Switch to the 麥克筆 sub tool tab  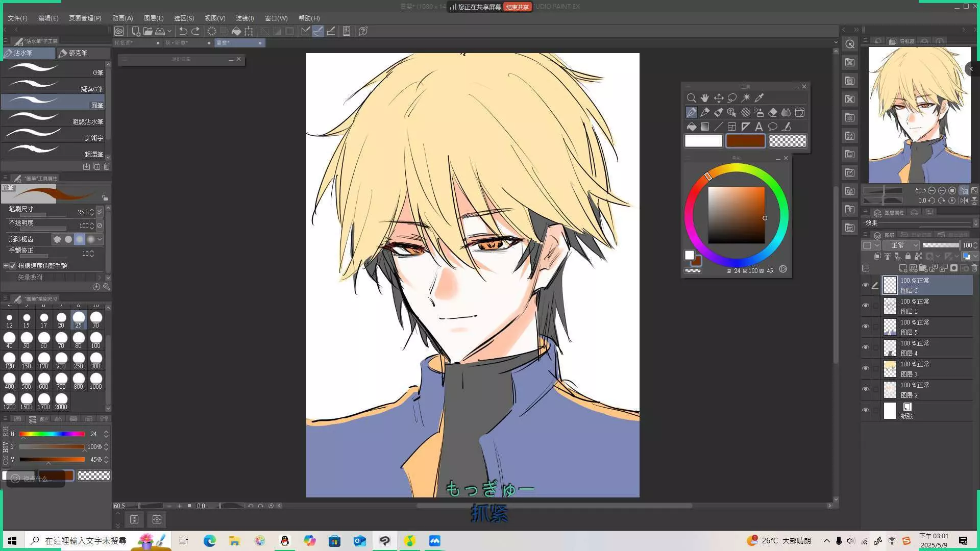(78, 53)
